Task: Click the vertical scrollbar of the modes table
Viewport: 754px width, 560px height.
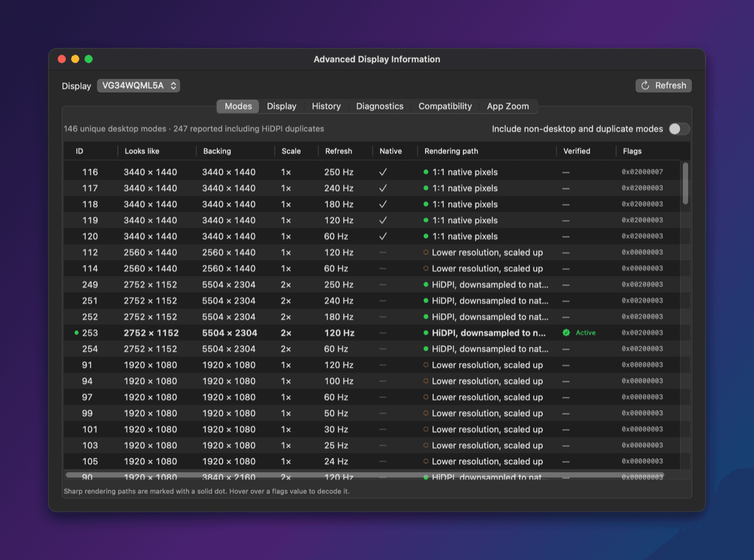Action: (685, 183)
